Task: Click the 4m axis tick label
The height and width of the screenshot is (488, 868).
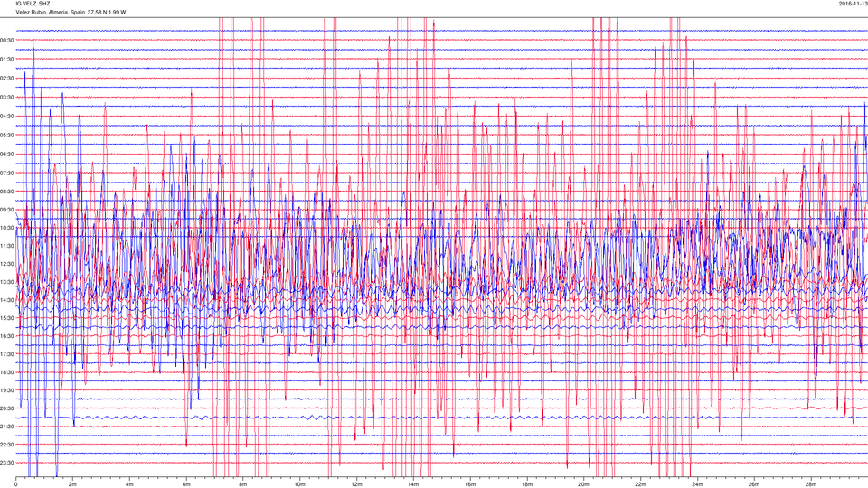Action: (x=129, y=484)
